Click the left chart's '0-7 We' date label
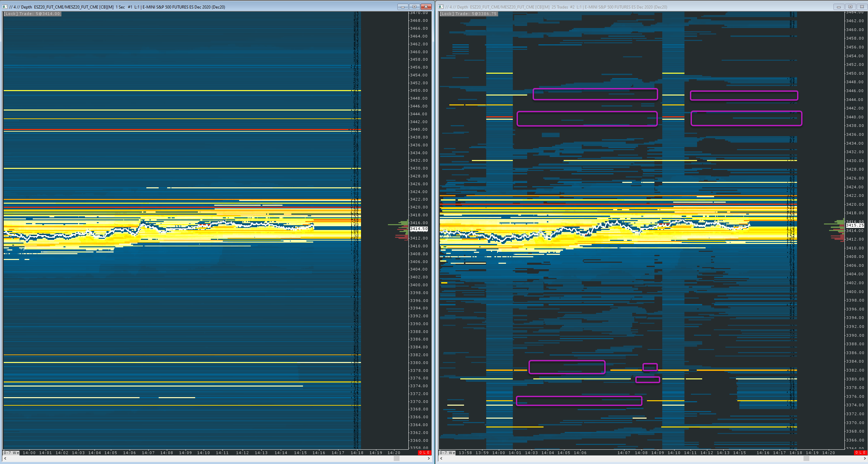 (x=11, y=453)
